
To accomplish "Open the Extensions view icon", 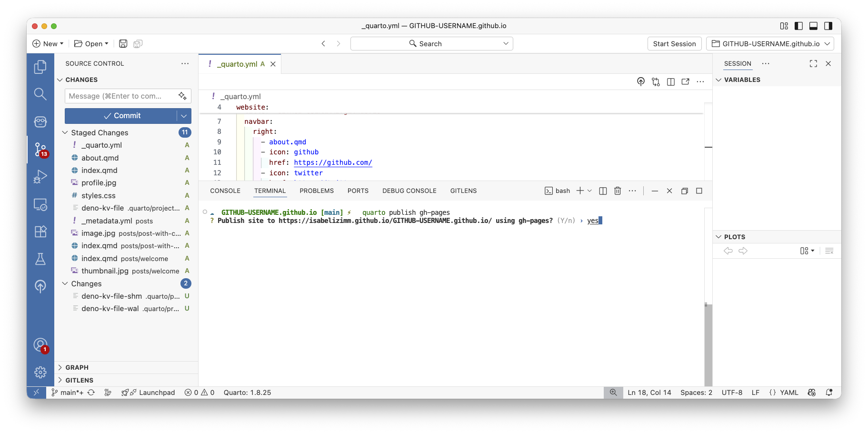I will tap(40, 232).
